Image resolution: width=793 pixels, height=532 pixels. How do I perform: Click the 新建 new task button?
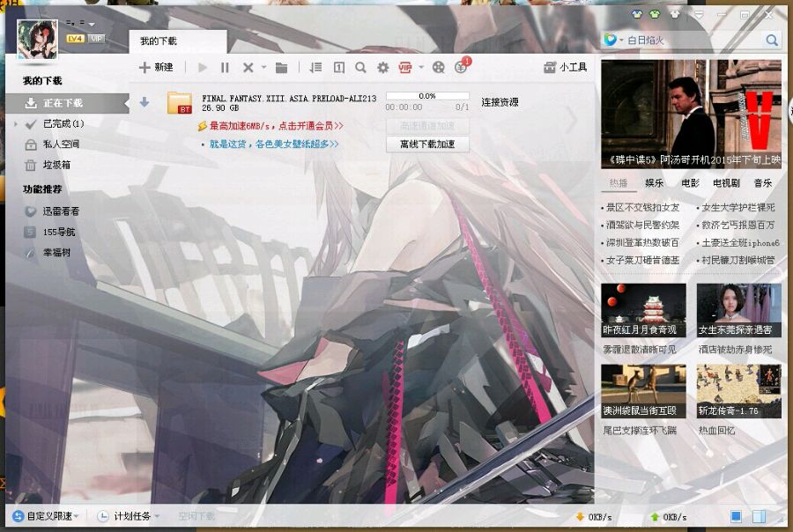pyautogui.click(x=156, y=67)
